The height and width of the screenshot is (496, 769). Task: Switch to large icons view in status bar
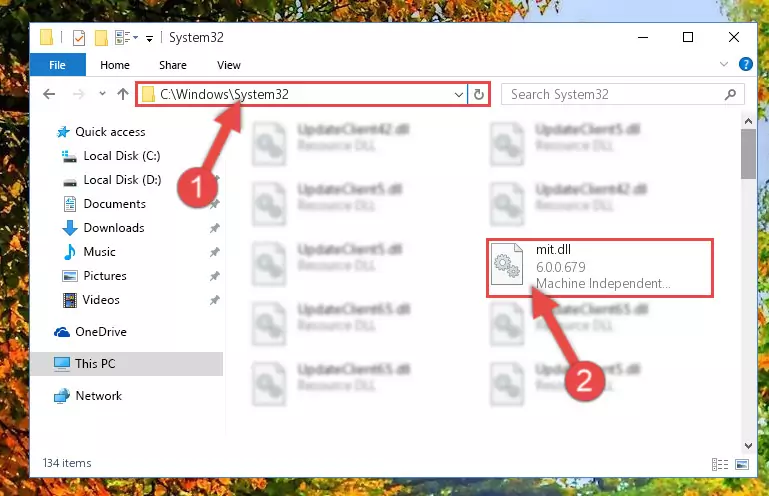[x=742, y=464]
